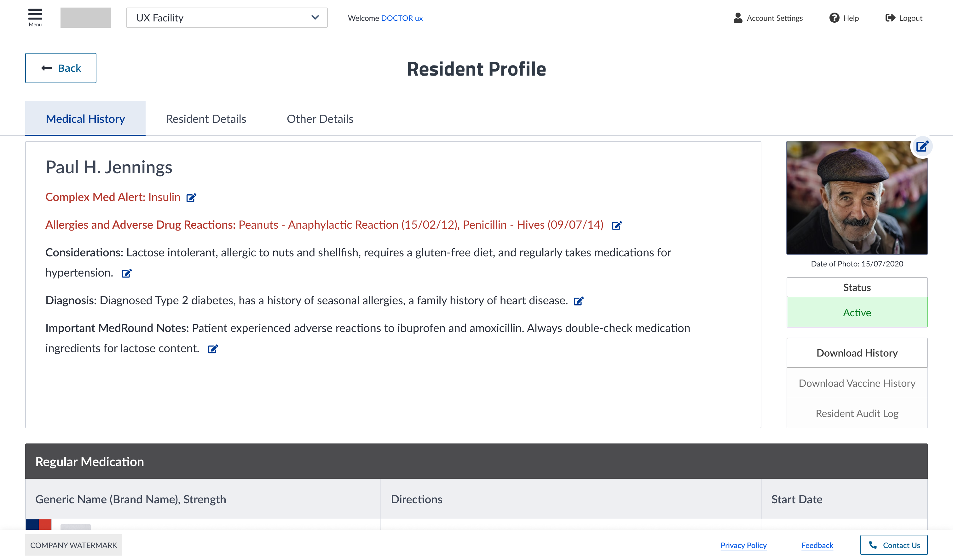The width and height of the screenshot is (953, 560).
Task: Click Download Vaccine History
Action: 857,383
